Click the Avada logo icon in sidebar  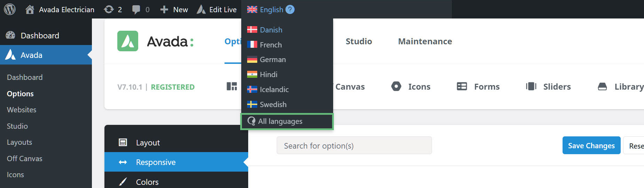point(10,55)
